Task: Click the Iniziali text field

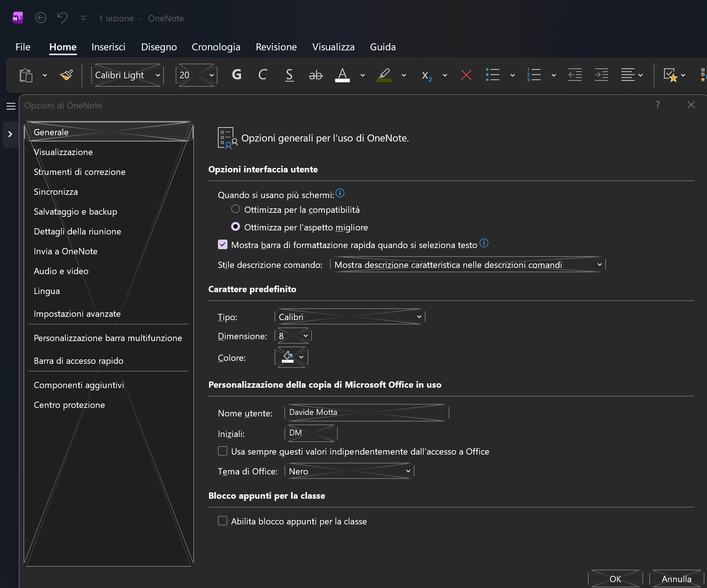Action: coord(311,433)
